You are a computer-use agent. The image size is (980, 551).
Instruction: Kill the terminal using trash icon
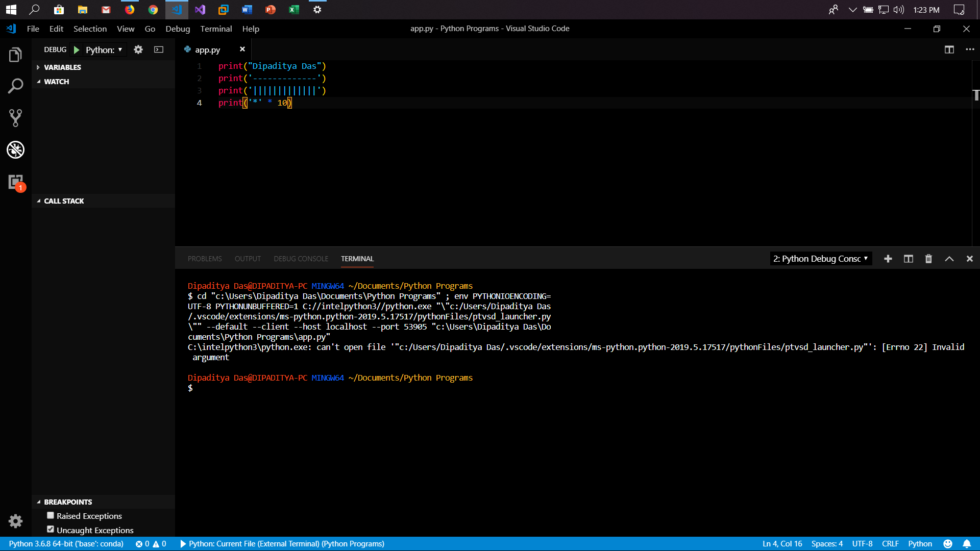pyautogui.click(x=928, y=259)
